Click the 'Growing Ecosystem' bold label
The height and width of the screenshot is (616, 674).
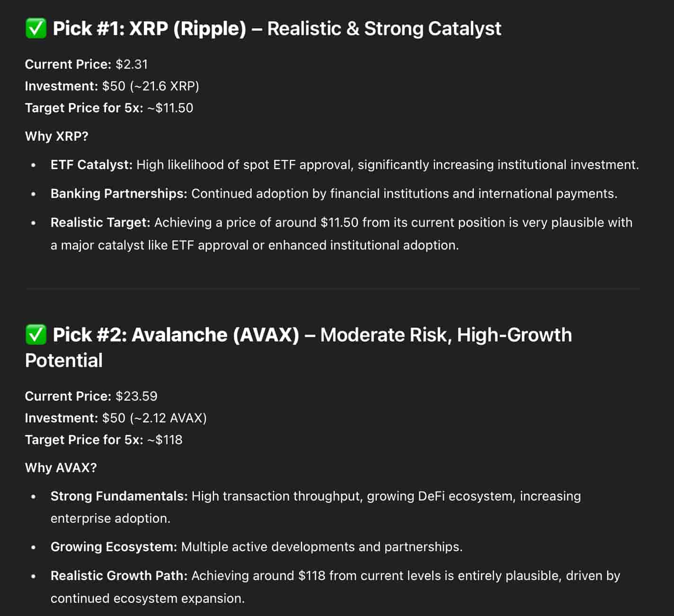pos(114,547)
